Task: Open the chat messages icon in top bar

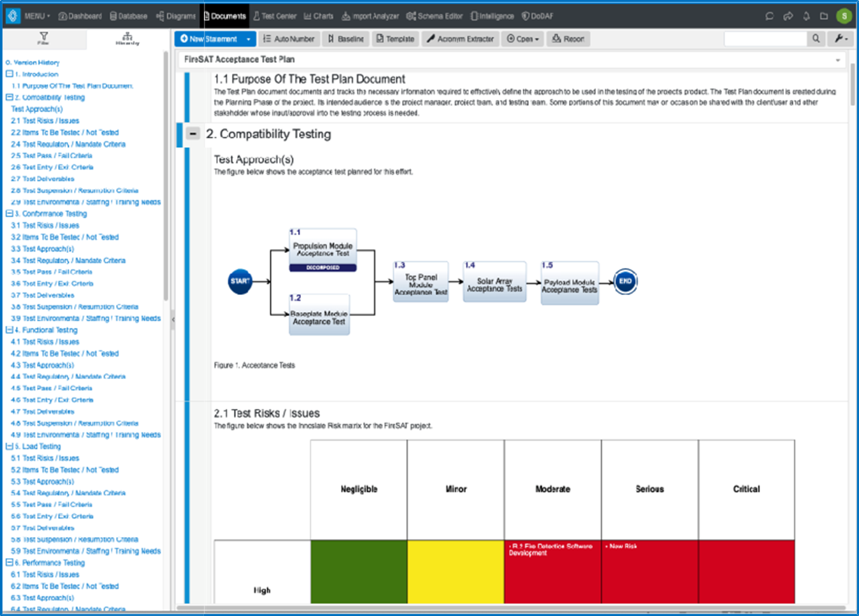Action: coord(769,15)
